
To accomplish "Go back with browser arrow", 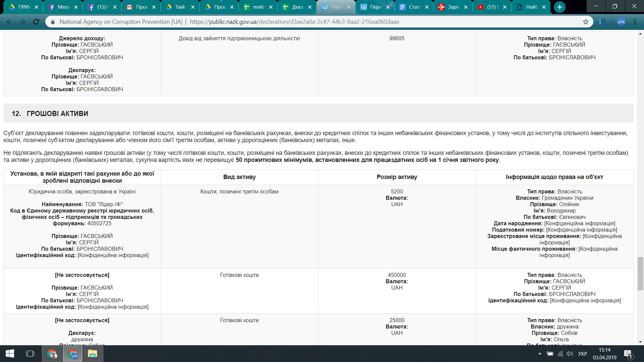I will pos(9,22).
